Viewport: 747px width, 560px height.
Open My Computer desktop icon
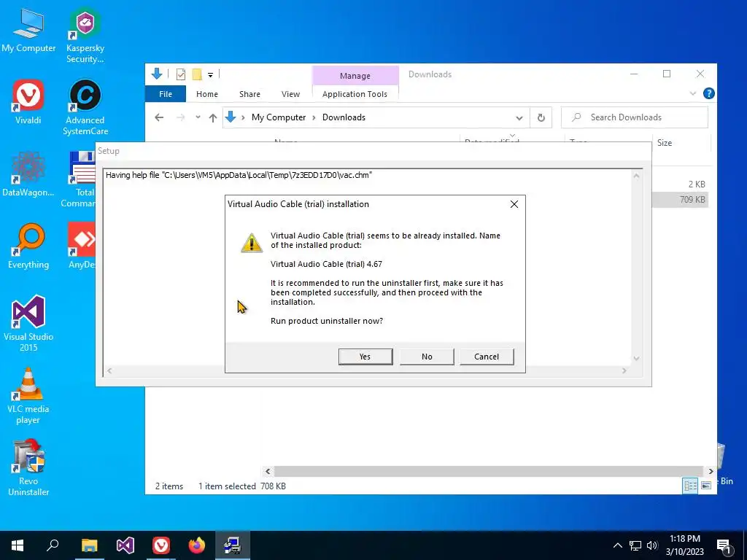coord(28,30)
